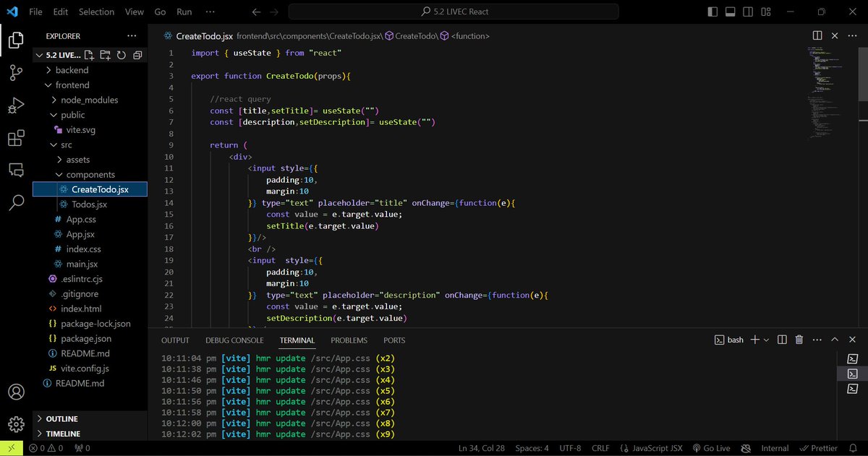Open the Search view in activity bar
The image size is (868, 456).
pyautogui.click(x=16, y=202)
